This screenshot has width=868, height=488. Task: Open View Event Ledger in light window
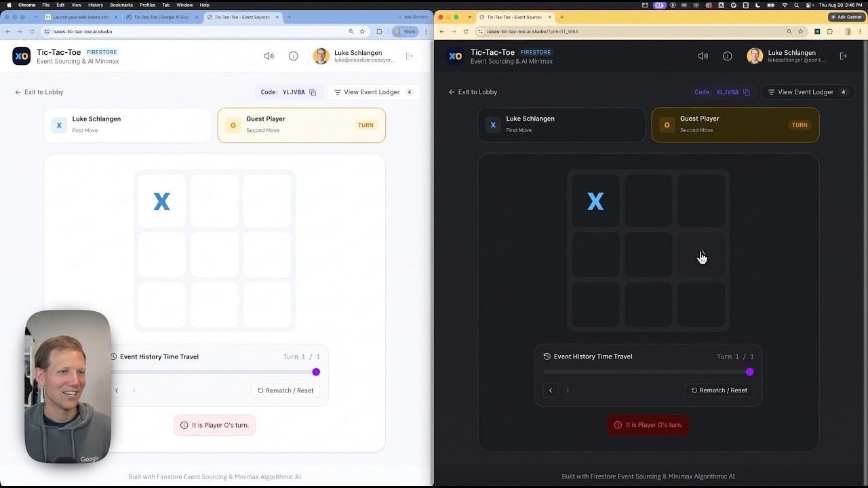click(x=374, y=92)
